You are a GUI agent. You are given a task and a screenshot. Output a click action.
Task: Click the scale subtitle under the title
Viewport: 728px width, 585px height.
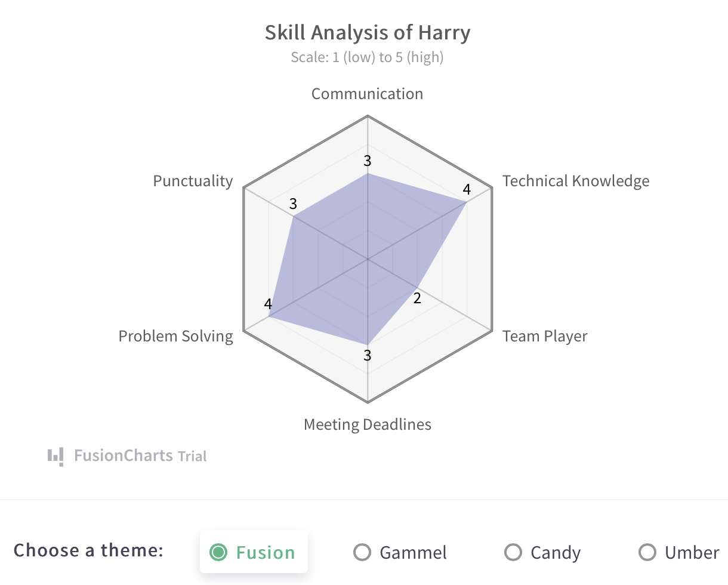point(367,57)
